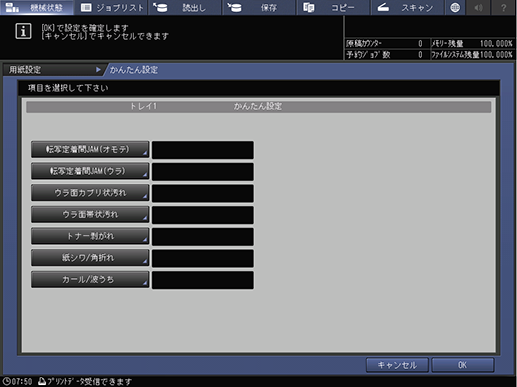This screenshot has height=387, width=517.
Task: Open the 保存 tab
Action: click(259, 7)
